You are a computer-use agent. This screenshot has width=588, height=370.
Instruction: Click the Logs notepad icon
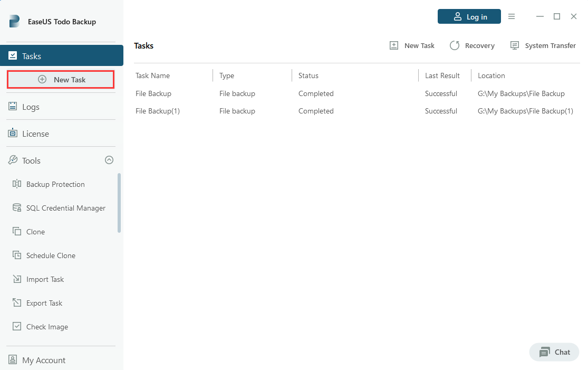click(x=13, y=107)
